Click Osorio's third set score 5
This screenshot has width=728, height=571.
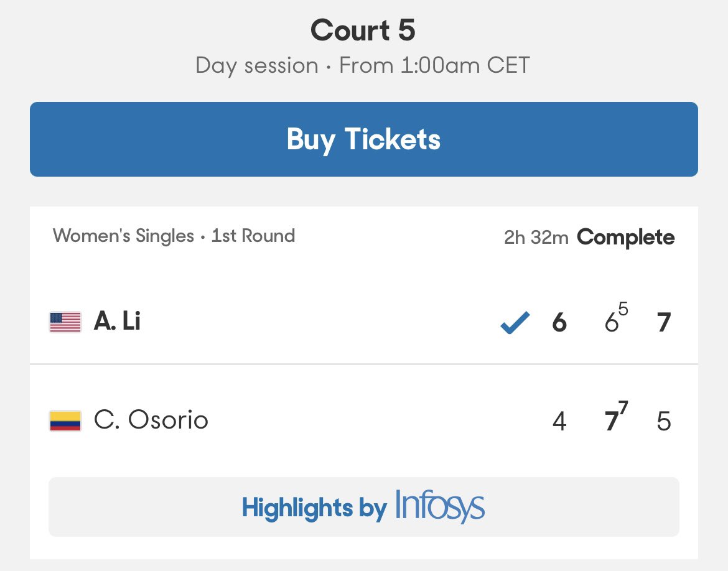tap(664, 422)
